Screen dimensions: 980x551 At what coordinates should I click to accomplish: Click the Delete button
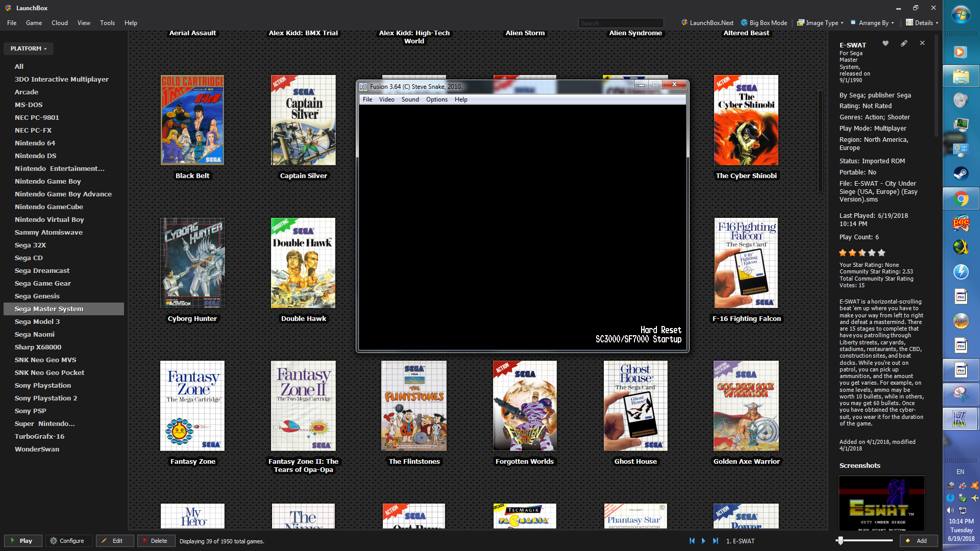point(156,541)
